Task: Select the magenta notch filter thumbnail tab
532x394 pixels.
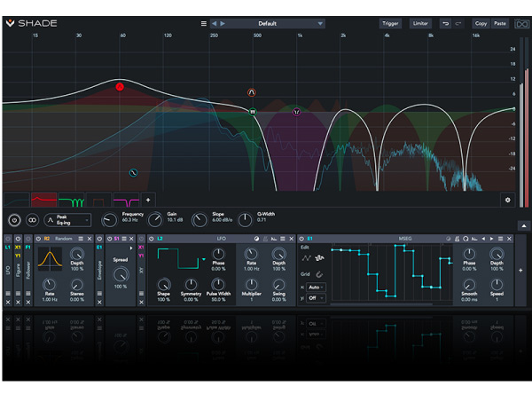Action: (x=126, y=200)
